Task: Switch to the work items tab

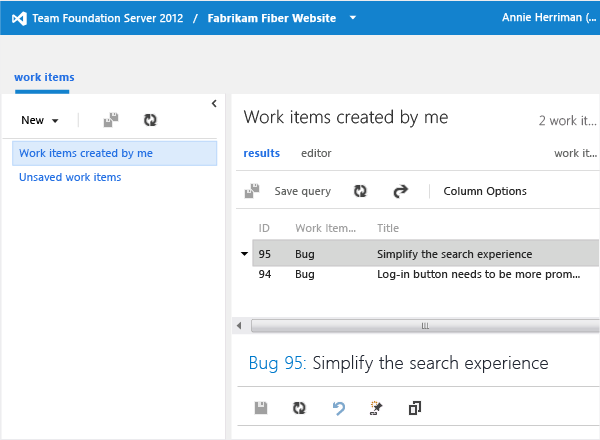Action: [x=44, y=77]
